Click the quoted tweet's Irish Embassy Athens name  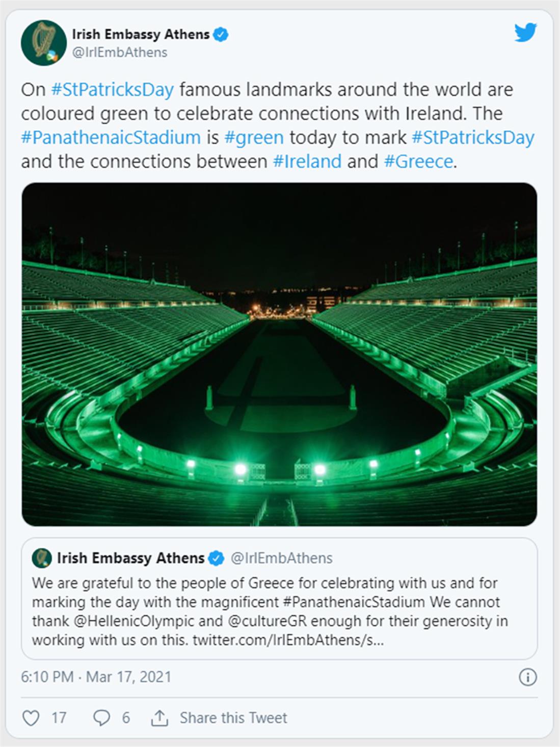pos(130,558)
